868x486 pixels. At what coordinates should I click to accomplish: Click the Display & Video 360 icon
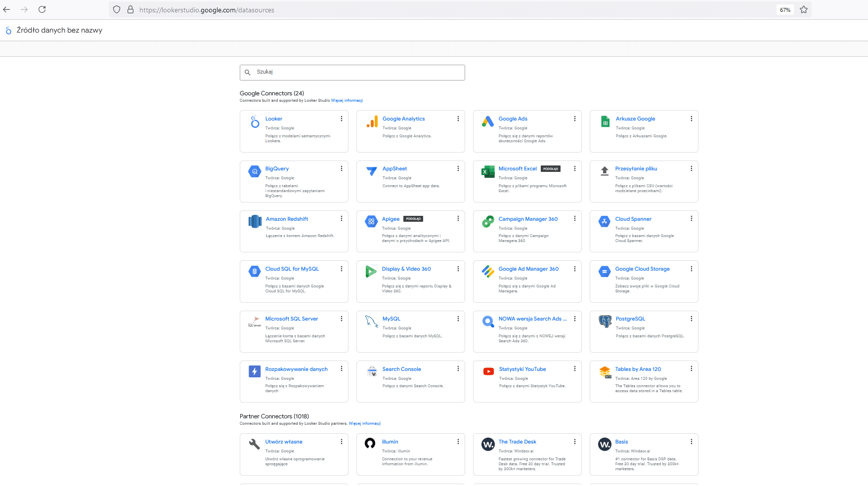click(371, 272)
